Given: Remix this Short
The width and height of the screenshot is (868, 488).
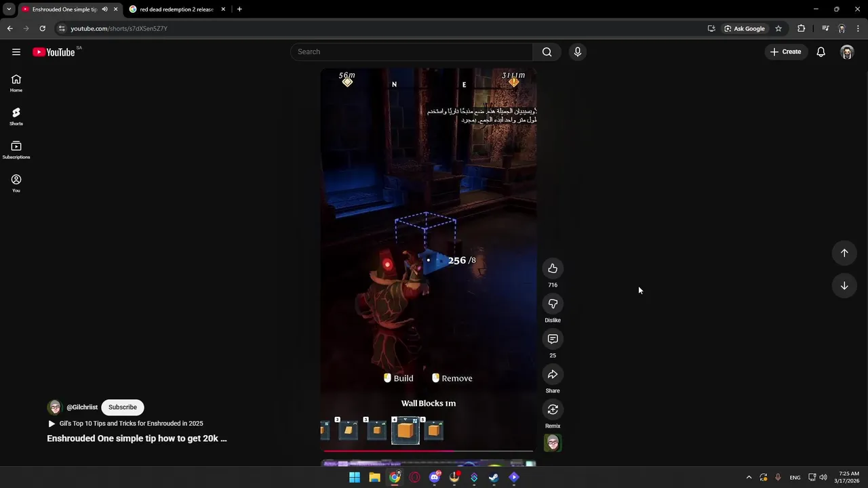Looking at the screenshot, I should [553, 409].
